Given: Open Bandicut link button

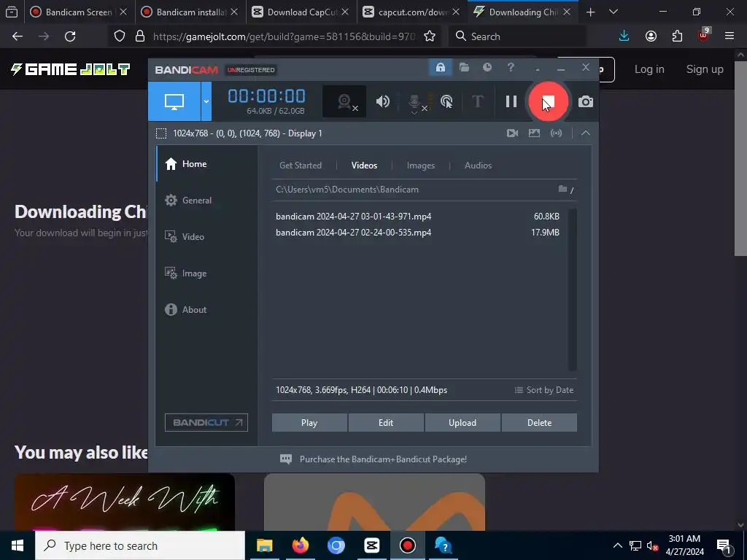Looking at the screenshot, I should (x=206, y=422).
